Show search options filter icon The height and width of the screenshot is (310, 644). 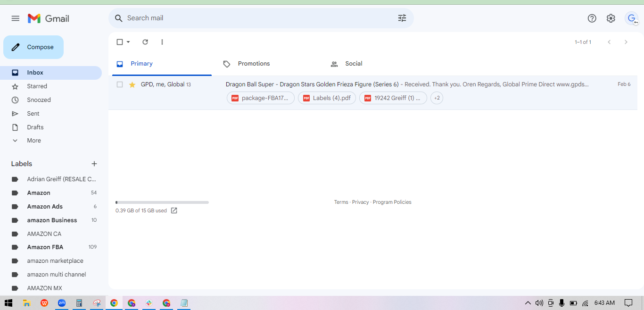click(x=402, y=18)
